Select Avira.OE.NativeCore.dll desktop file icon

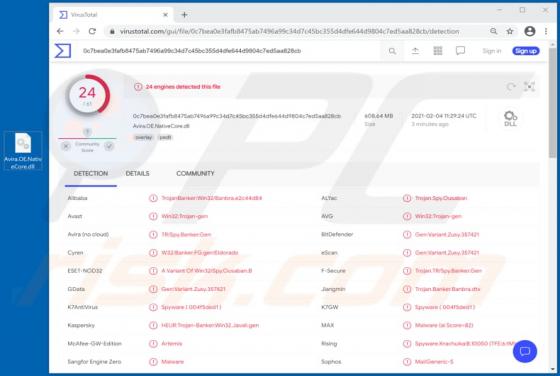(x=23, y=151)
